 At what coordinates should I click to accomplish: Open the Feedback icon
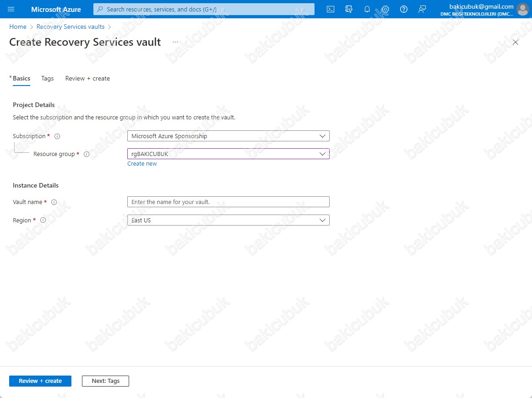[422, 9]
